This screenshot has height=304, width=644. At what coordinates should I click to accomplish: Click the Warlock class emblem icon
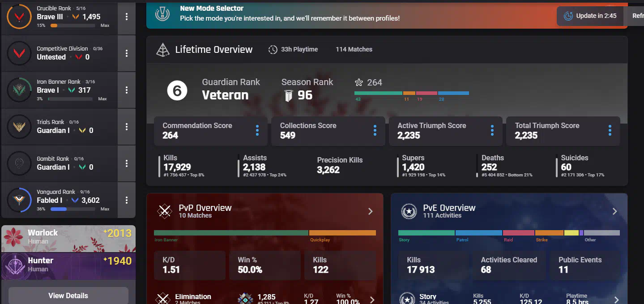pyautogui.click(x=13, y=238)
